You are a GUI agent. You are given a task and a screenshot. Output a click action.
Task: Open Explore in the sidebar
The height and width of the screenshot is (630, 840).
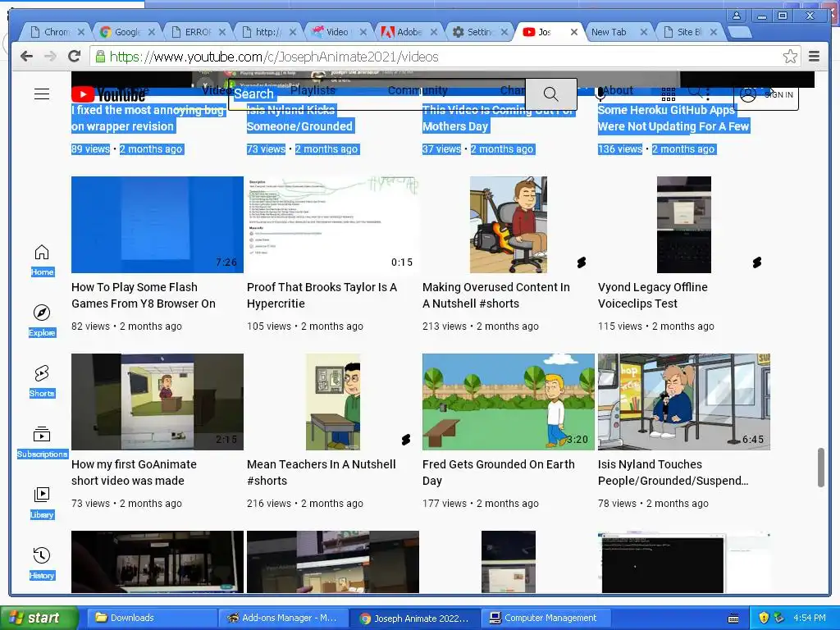[x=42, y=321]
